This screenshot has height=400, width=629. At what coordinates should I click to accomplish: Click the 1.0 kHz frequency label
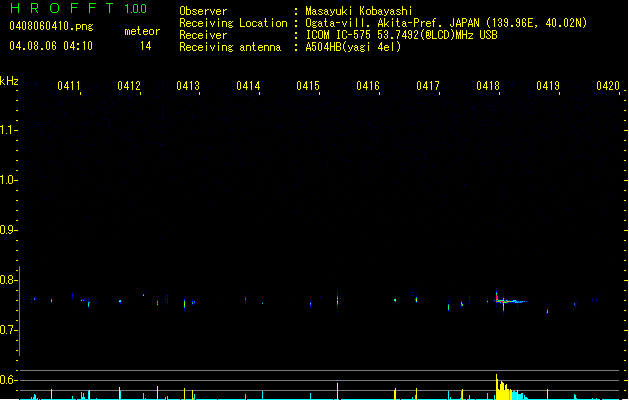tap(8, 180)
